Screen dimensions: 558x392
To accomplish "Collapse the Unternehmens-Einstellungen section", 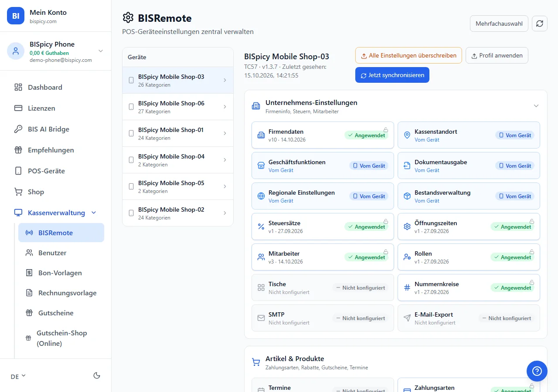I will click(x=536, y=106).
